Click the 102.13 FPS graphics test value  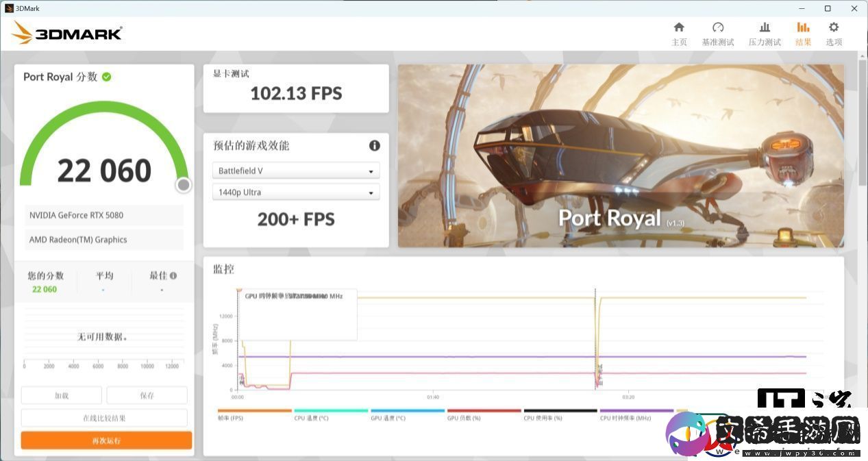pyautogui.click(x=296, y=93)
